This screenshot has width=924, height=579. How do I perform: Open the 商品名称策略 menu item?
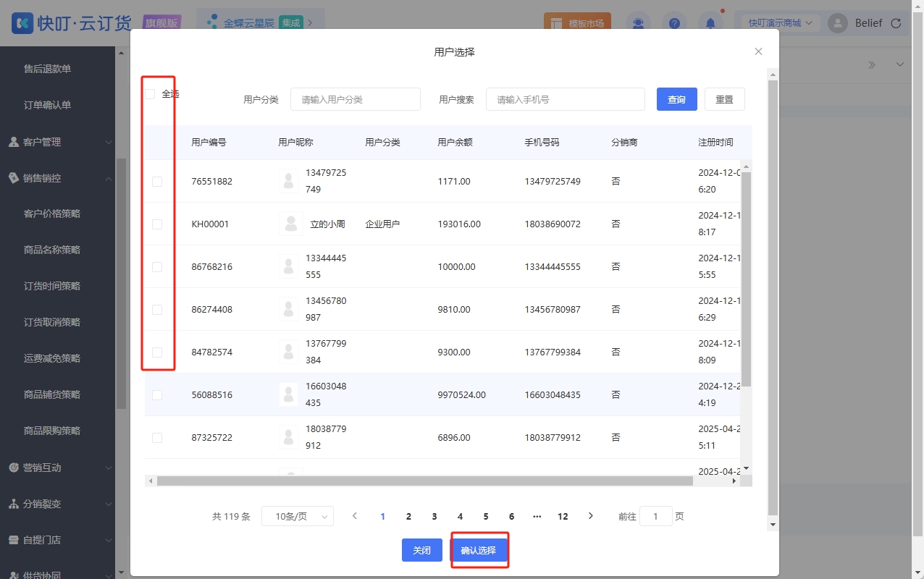[x=52, y=250]
